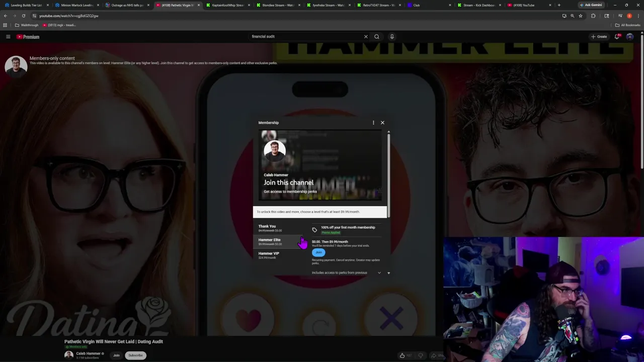Close the Membership dialog
Image resolution: width=644 pixels, height=362 pixels.
[x=382, y=123]
